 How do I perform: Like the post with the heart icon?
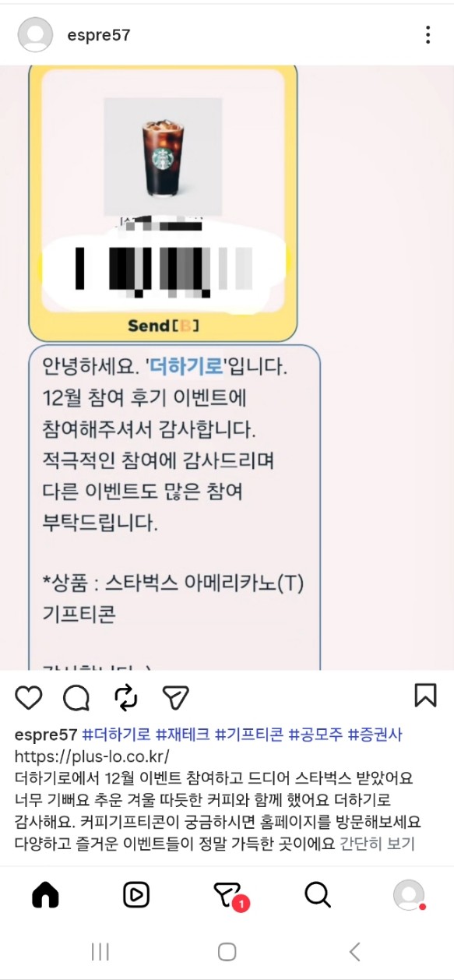pyautogui.click(x=29, y=697)
